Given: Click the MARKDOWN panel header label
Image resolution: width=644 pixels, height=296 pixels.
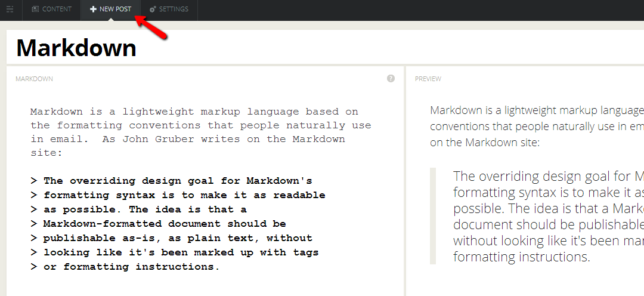Looking at the screenshot, I should point(34,79).
